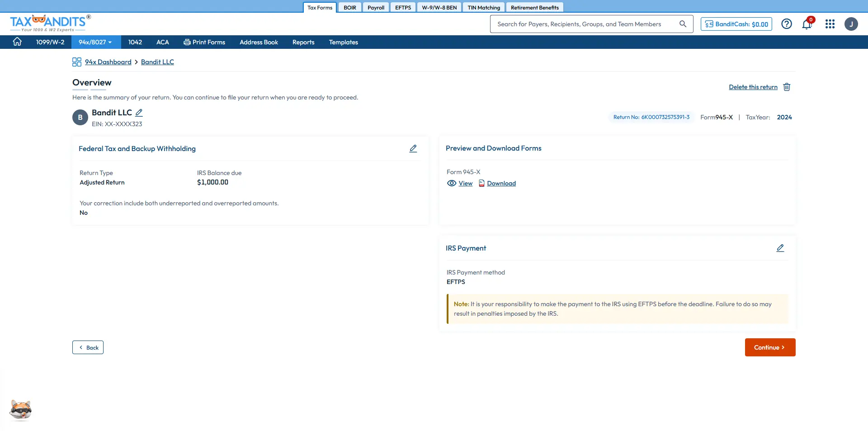The image size is (868, 431).
Task: Open the 1042 menu
Action: coord(135,42)
